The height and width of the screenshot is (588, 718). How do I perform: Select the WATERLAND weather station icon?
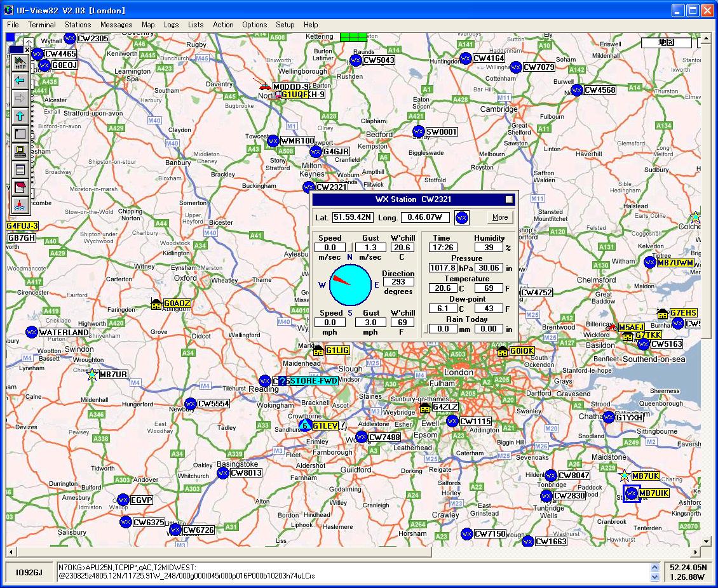coord(31,332)
